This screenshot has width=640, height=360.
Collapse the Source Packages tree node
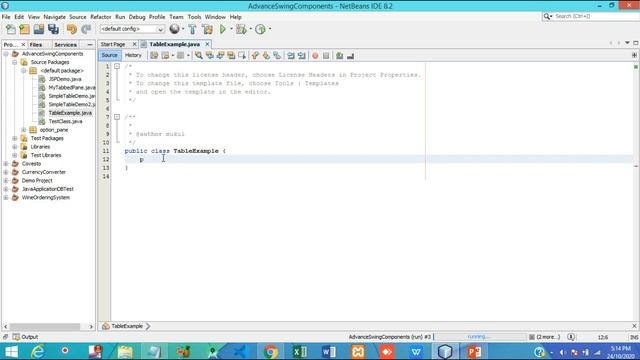pos(15,62)
